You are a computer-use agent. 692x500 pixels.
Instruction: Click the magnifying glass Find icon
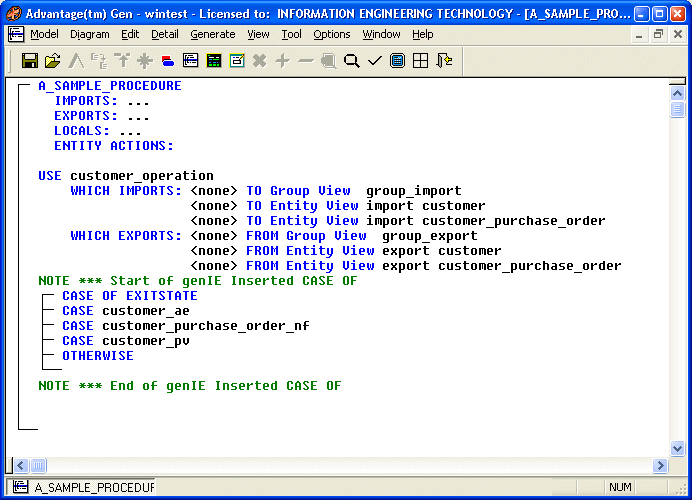(351, 61)
